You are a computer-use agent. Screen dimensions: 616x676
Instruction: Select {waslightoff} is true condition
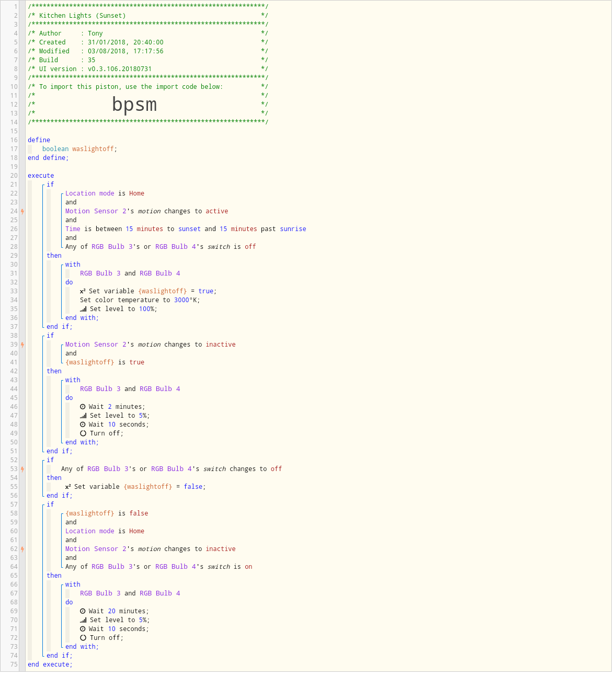point(105,362)
